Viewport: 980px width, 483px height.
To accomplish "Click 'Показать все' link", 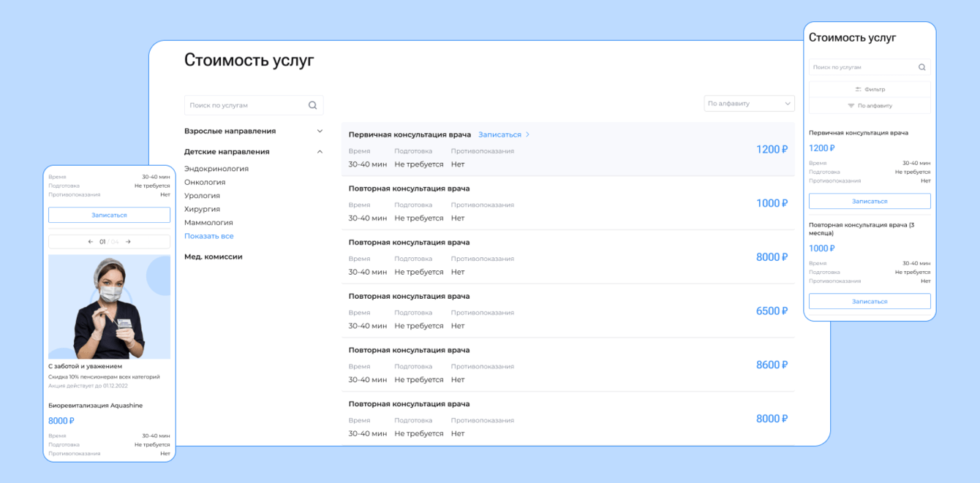I will click(209, 236).
